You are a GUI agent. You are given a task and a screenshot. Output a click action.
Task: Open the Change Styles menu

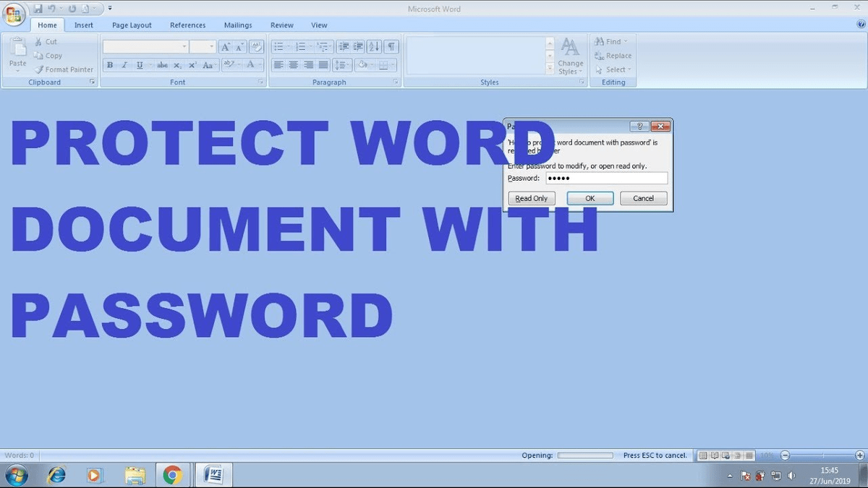(x=570, y=56)
